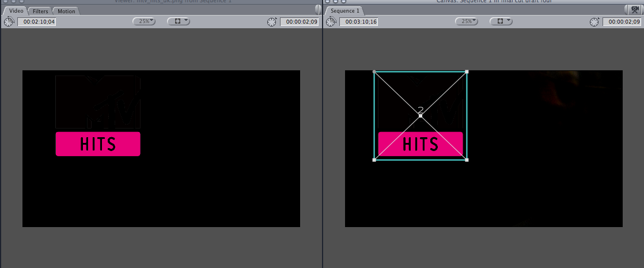This screenshot has height=268, width=644.
Task: Select the bottom-right wireframe corner handle in Canvas
Action: click(467, 160)
